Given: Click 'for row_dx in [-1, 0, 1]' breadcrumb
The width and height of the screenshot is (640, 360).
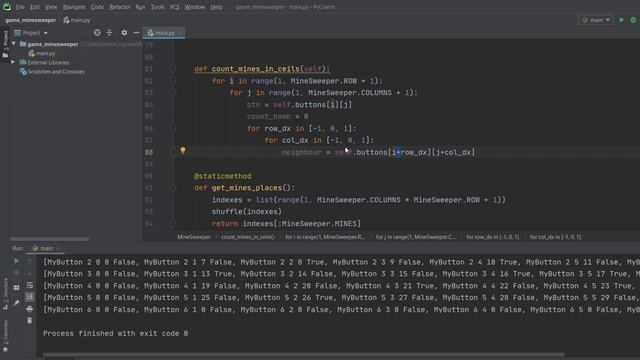Looking at the screenshot, I should coord(493,237).
